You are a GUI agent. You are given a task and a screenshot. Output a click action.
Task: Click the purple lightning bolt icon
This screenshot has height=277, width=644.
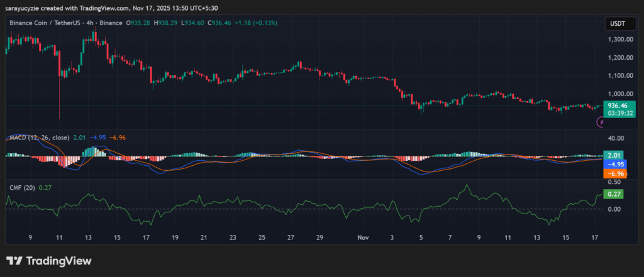(601, 122)
